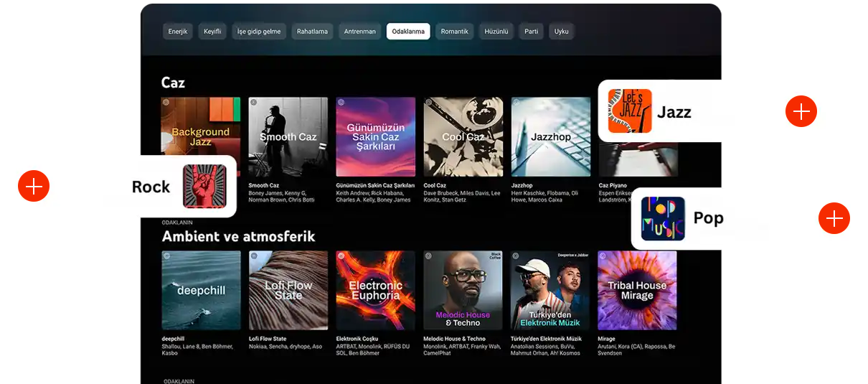Click the Günümüzün Sakin Caz Şarkıları title
868x384 pixels.
[375, 185]
